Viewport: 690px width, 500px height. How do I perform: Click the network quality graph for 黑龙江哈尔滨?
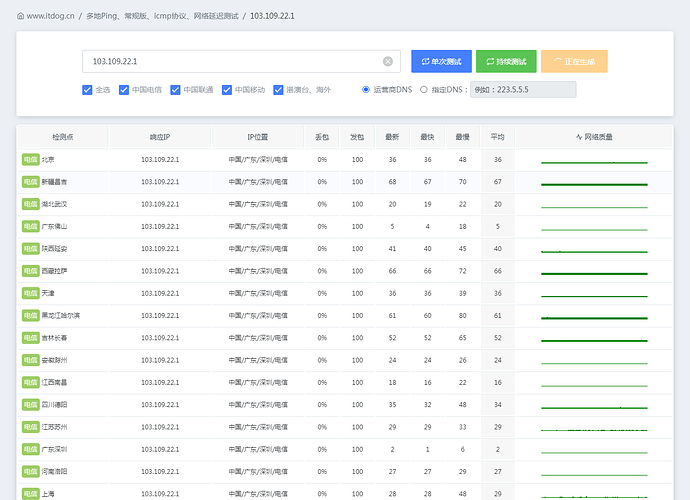pos(594,318)
